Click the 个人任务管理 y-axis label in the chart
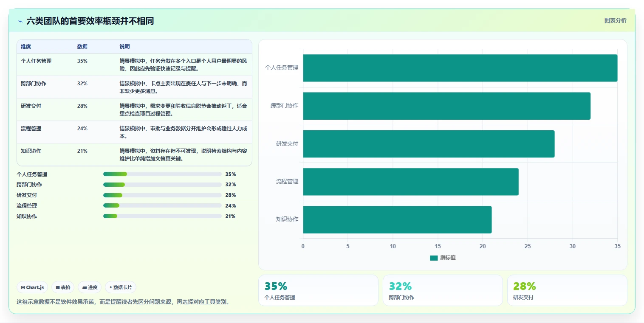The width and height of the screenshot is (644, 323). pos(282,67)
